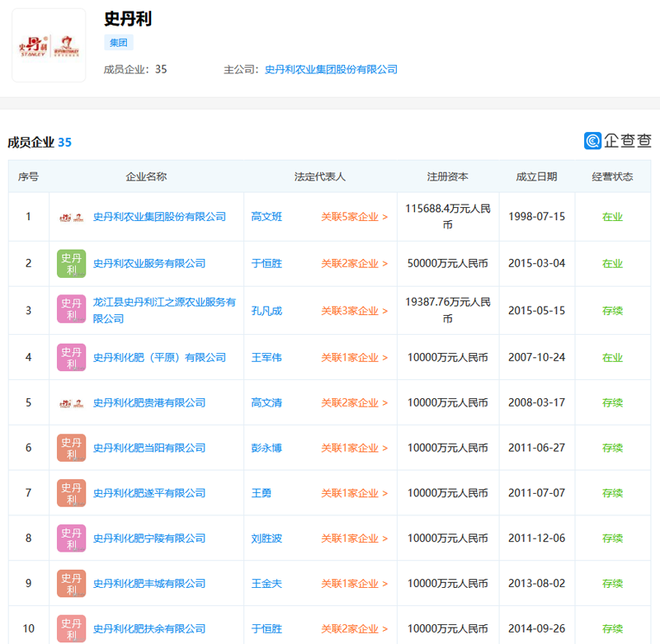Expand 关联1家企业 for 王军伟
The width and height of the screenshot is (660, 644).
pyautogui.click(x=355, y=358)
